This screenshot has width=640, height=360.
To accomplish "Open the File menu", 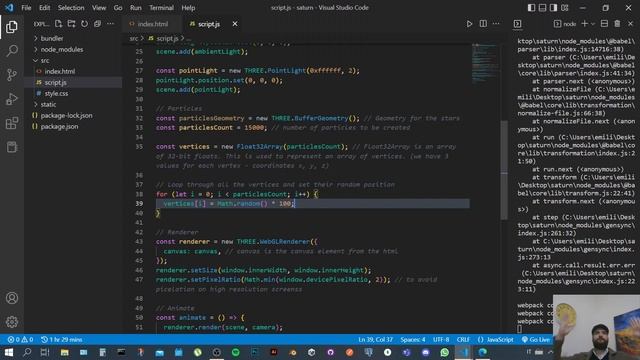I will [x=26, y=8].
